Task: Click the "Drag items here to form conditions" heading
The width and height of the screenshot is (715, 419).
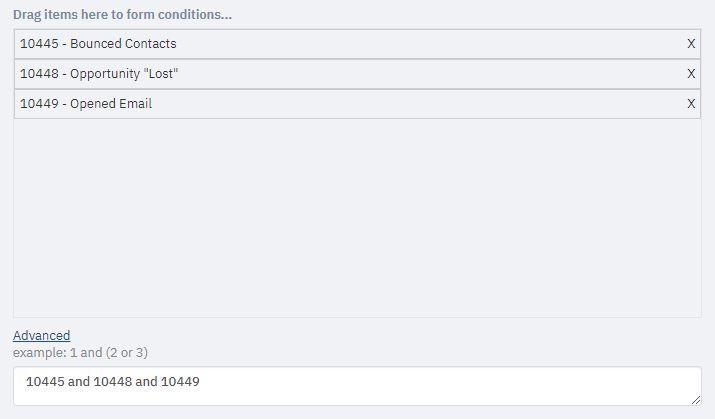Action: pyautogui.click(x=122, y=15)
